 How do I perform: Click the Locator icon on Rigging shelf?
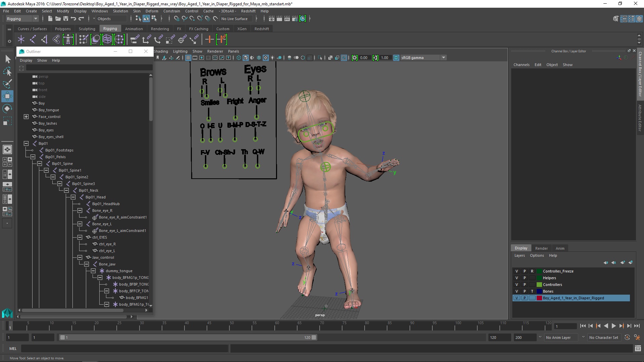click(x=21, y=40)
